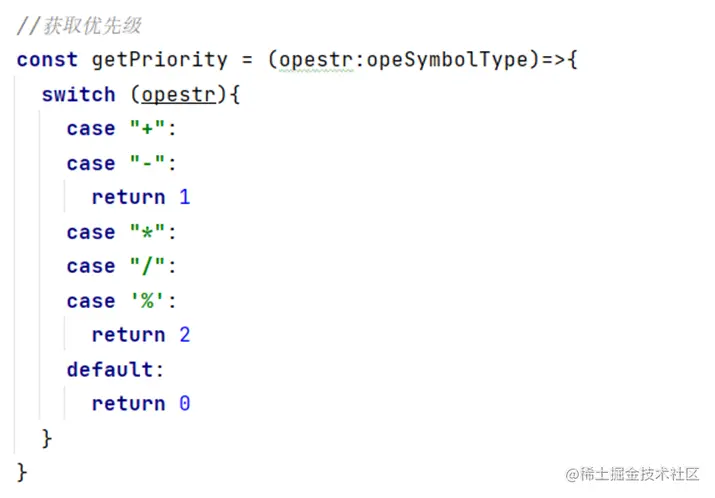This screenshot has height=498, width=715.
Task: Click the number 1 in return statement
Action: coord(184,198)
